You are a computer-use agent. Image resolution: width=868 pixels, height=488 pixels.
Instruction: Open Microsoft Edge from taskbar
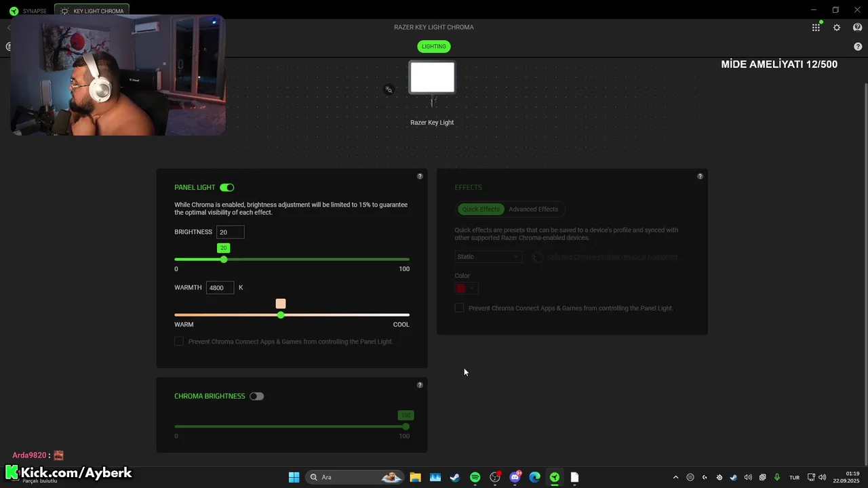pyautogui.click(x=534, y=477)
